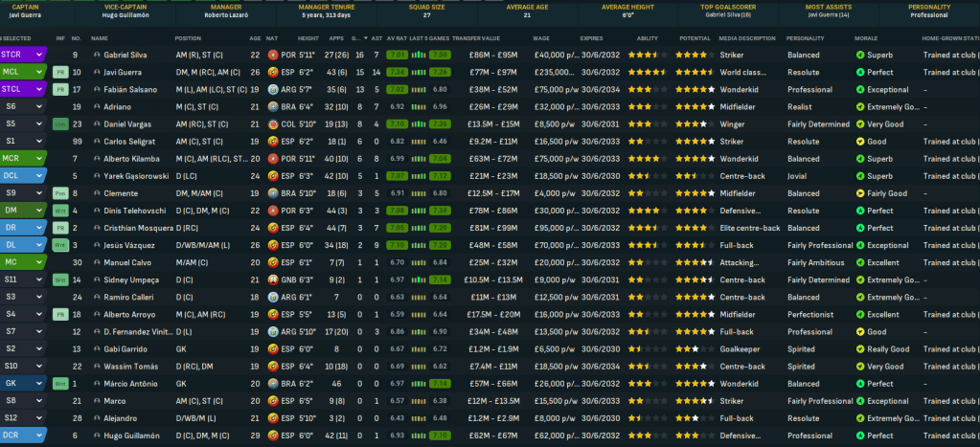Click the Wnt status icon for Dinis Telehovschi
Screen dimensions: 980x447
(x=59, y=211)
